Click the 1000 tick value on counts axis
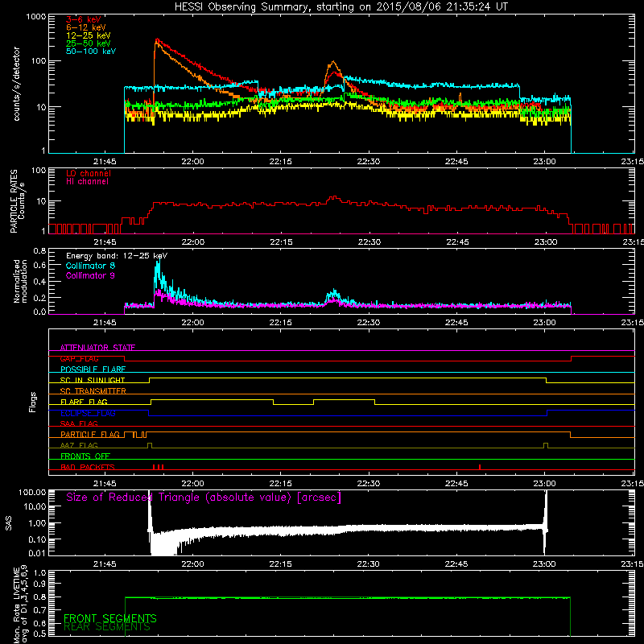644x644 pixels. [36, 17]
